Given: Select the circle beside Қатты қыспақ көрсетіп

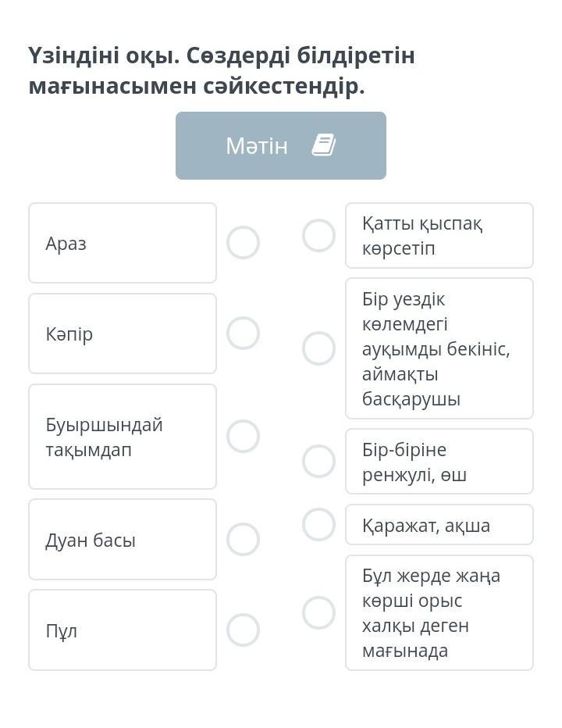Looking at the screenshot, I should tap(318, 235).
